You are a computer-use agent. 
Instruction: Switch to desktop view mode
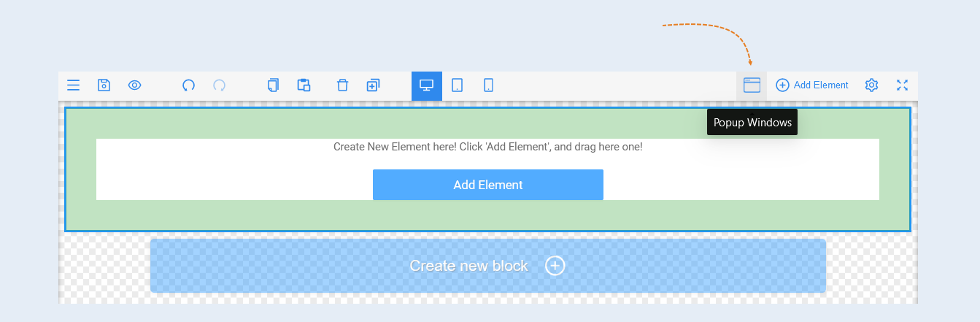coord(427,85)
